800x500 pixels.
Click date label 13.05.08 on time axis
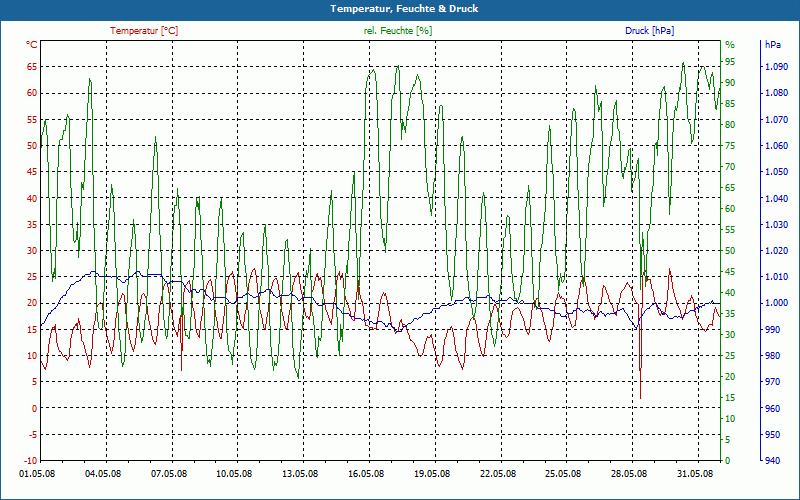pos(300,473)
